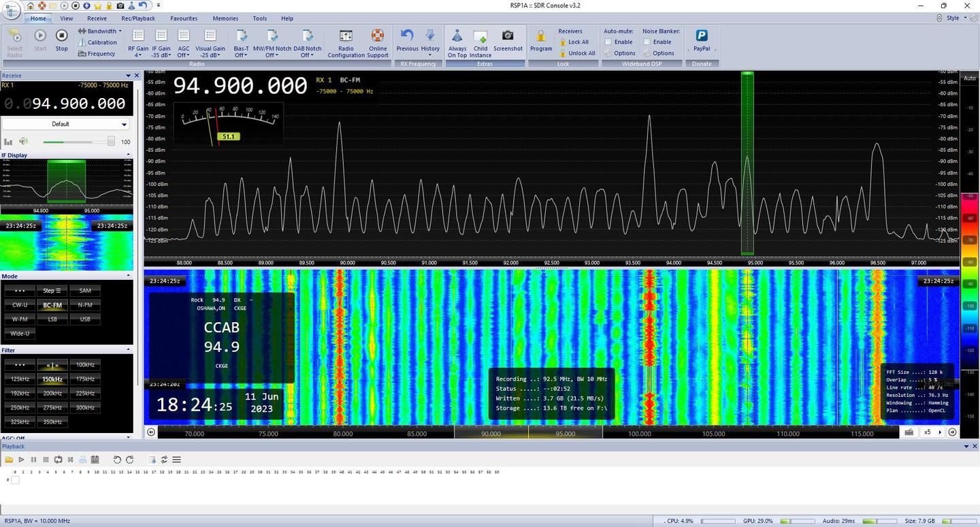
Task: Open the Visual Gain dropdown
Action: click(210, 42)
